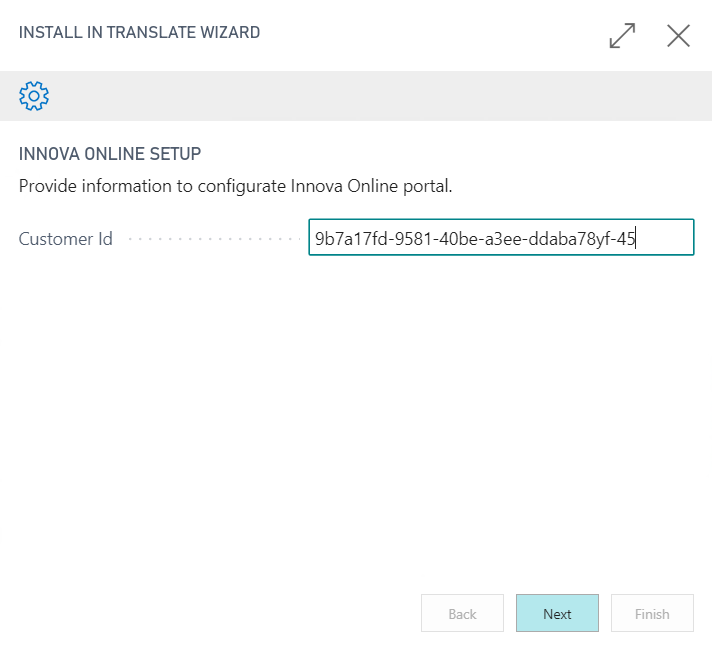The width and height of the screenshot is (712, 648).
Task: Click the gear settings icon
Action: pyautogui.click(x=34, y=96)
